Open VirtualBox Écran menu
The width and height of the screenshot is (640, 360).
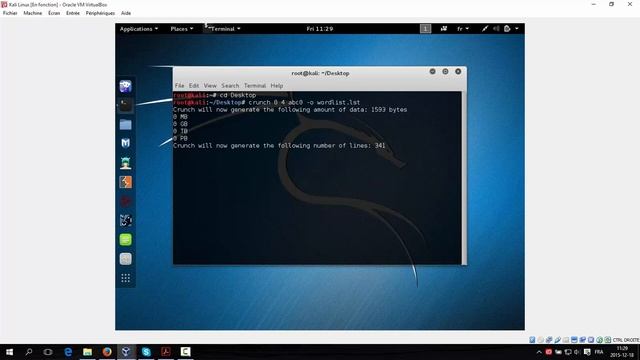pos(54,13)
